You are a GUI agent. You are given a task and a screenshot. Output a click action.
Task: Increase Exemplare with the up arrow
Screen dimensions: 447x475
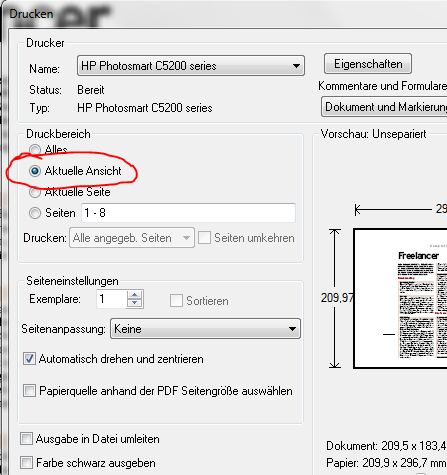135,295
